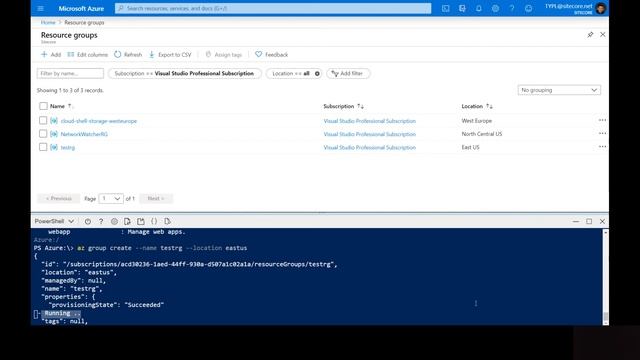Image resolution: width=640 pixels, height=360 pixels.
Task: Click Add filter
Action: [348, 73]
